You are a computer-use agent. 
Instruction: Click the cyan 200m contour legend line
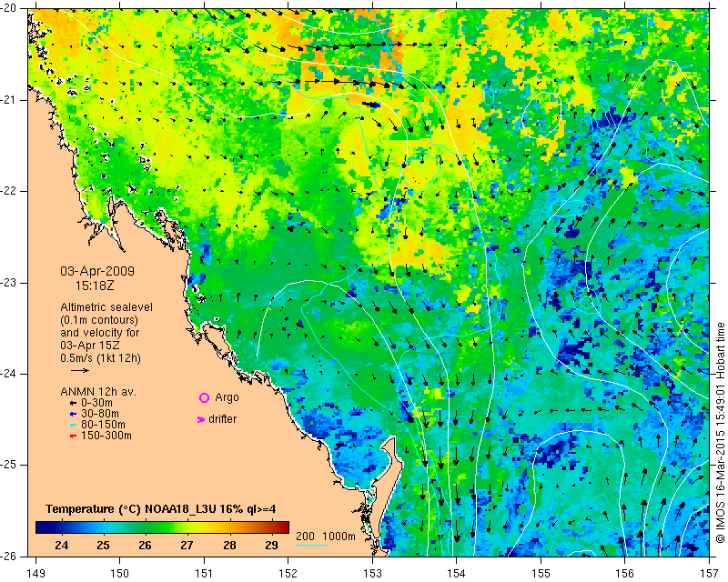coord(311,545)
